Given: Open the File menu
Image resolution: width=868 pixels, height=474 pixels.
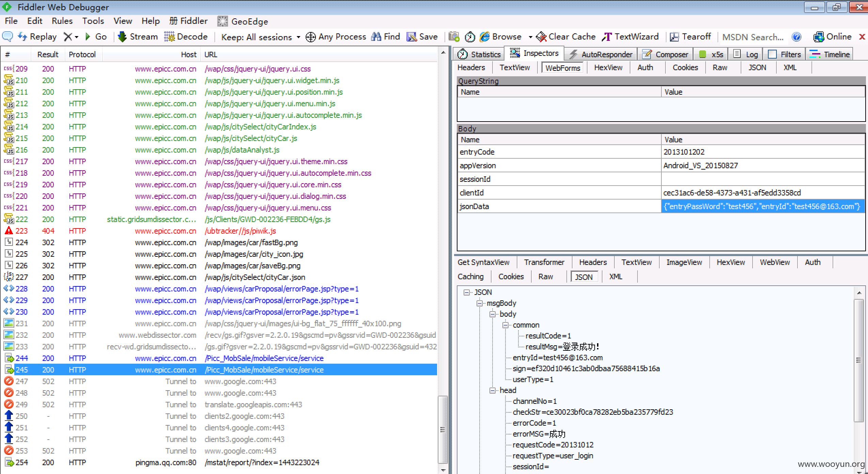Looking at the screenshot, I should (x=11, y=21).
